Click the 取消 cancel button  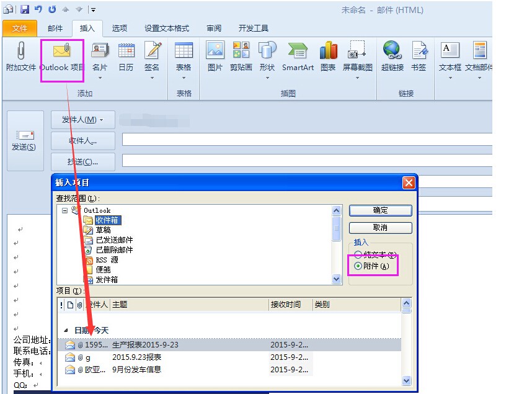click(380, 228)
